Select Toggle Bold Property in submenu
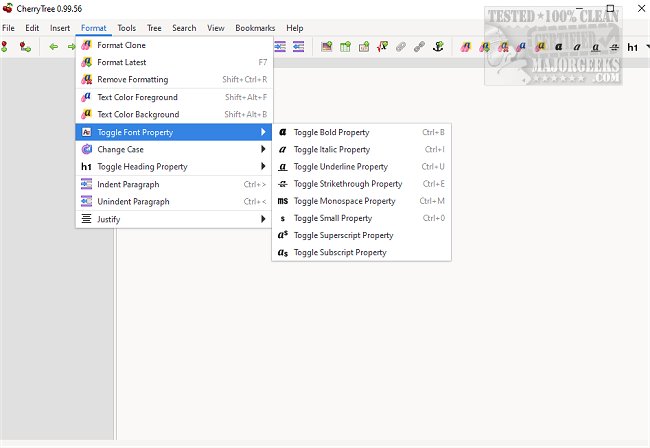Screen dimensions: 650x448 361,132
